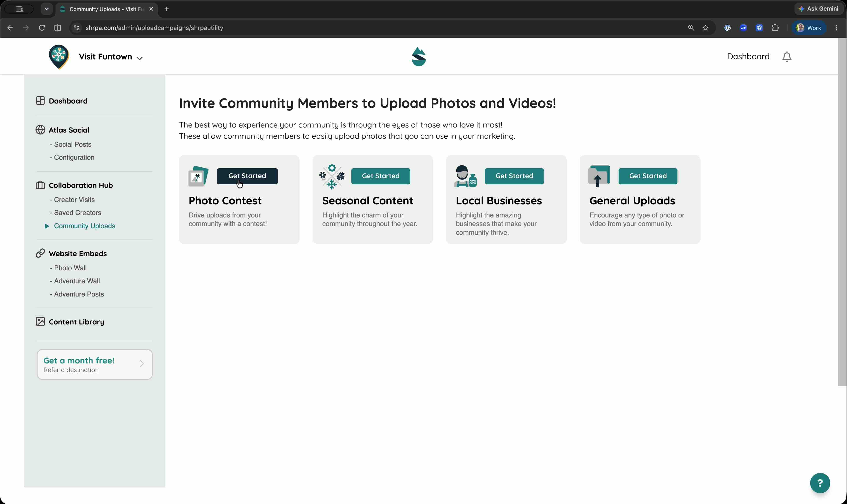
Task: Click the General Uploads folder icon
Action: (x=599, y=176)
